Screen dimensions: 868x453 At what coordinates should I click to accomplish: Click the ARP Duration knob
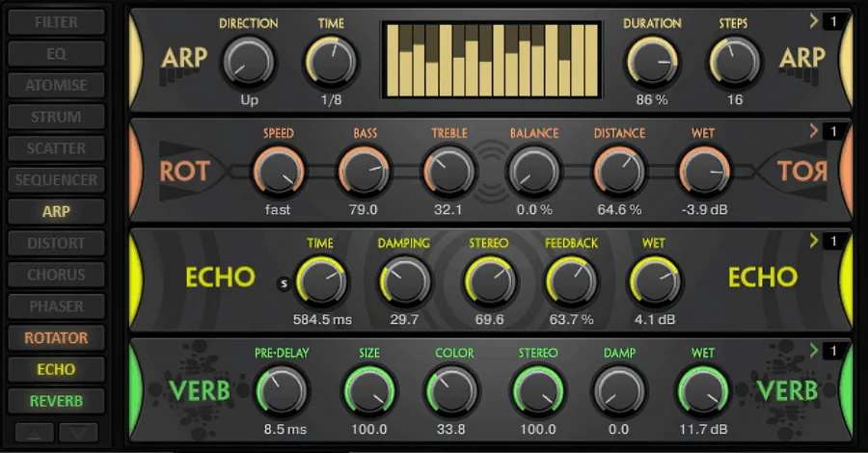(x=652, y=63)
